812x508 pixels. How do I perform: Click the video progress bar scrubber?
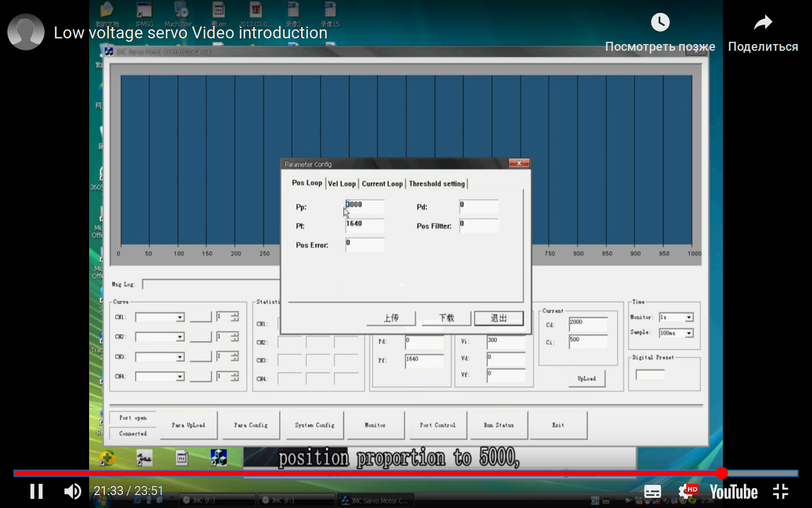tap(722, 473)
